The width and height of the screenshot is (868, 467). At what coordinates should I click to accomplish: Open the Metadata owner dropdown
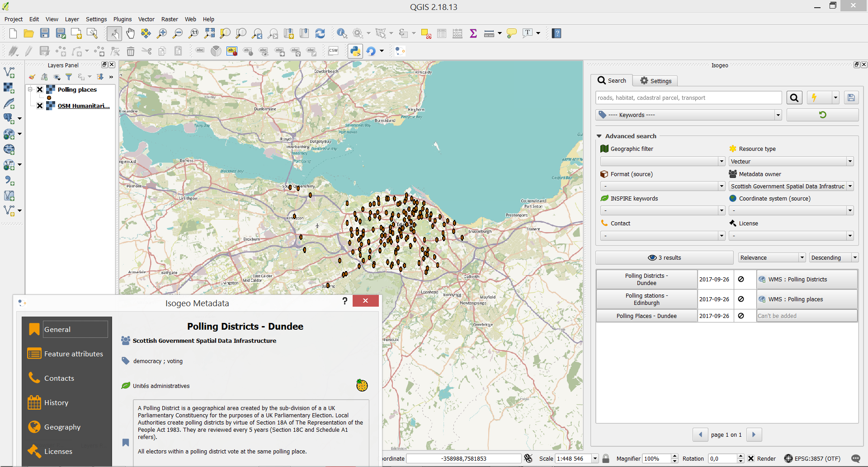[791, 186]
